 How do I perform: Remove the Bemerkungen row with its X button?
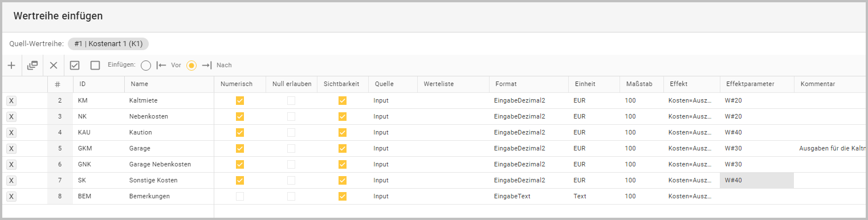coord(12,197)
